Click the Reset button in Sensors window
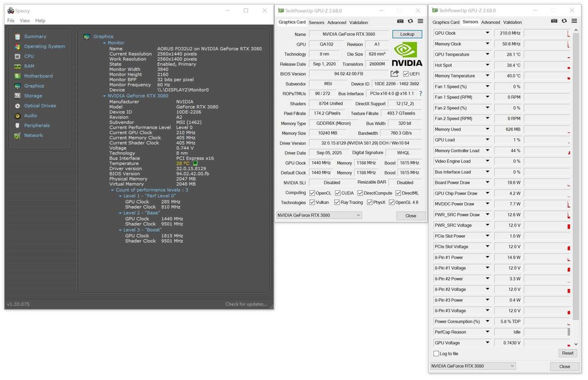Screen dimensions: 588x380 click(x=567, y=353)
